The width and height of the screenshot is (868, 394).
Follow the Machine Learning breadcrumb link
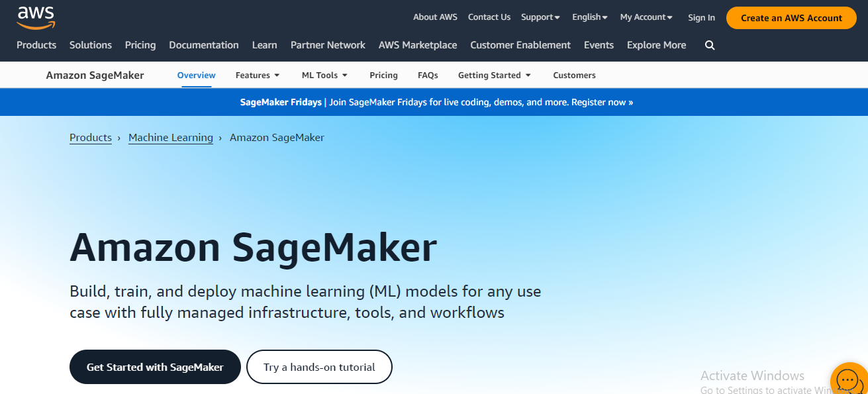point(171,137)
